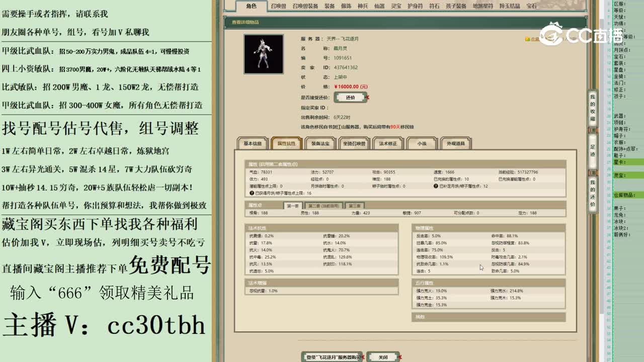Screen dimensions: 644x362
Task: Open 我的收藏 side tab
Action: click(593, 108)
